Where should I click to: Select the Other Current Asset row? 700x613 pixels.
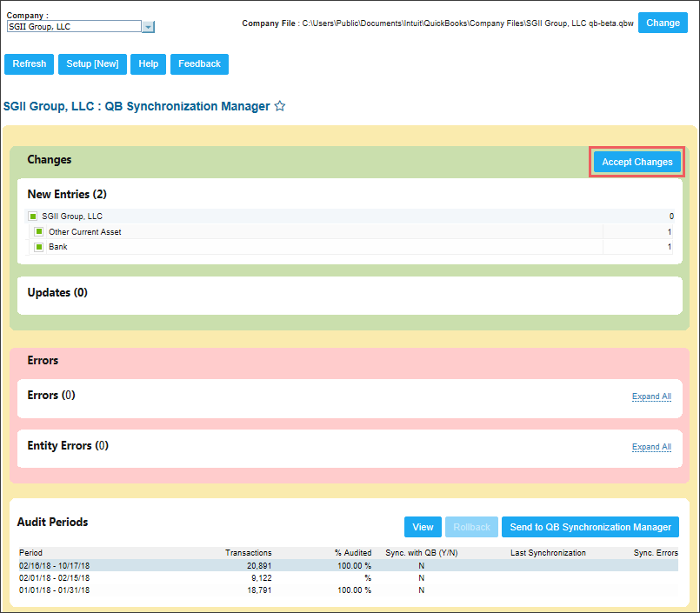350,231
